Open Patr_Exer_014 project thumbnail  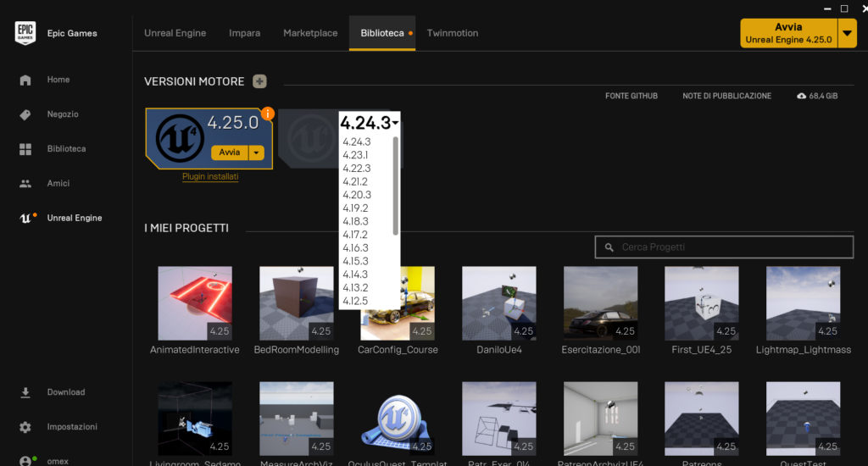tap(499, 419)
